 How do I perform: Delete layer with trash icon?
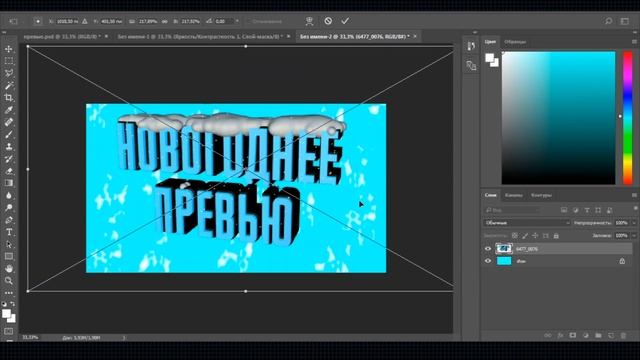pos(623,335)
